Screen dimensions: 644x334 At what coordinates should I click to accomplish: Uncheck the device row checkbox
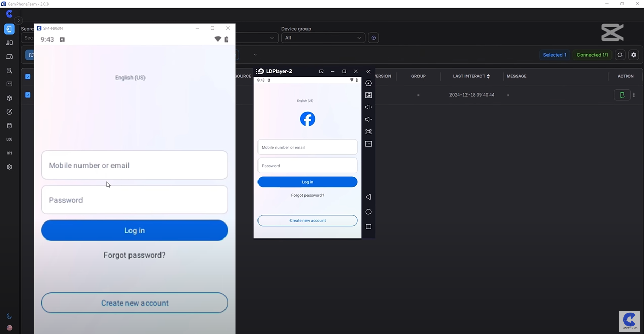click(28, 95)
